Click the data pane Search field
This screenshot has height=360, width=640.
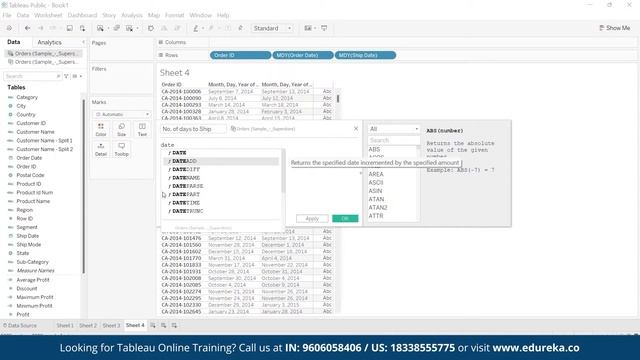pos(32,76)
